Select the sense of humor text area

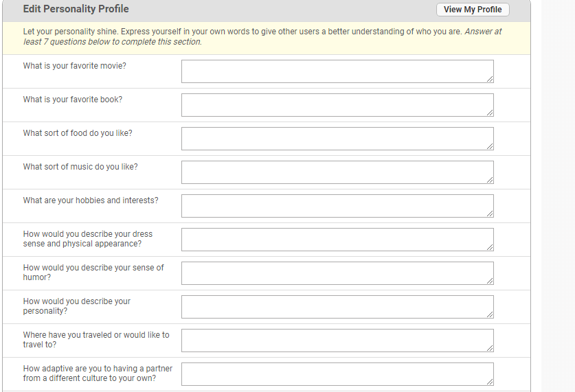pos(337,273)
